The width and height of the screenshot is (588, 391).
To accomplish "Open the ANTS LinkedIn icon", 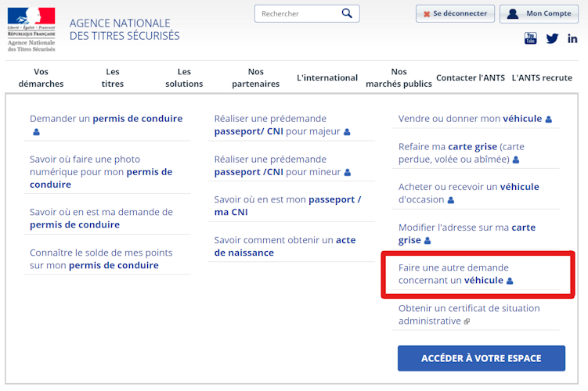I will (x=572, y=38).
